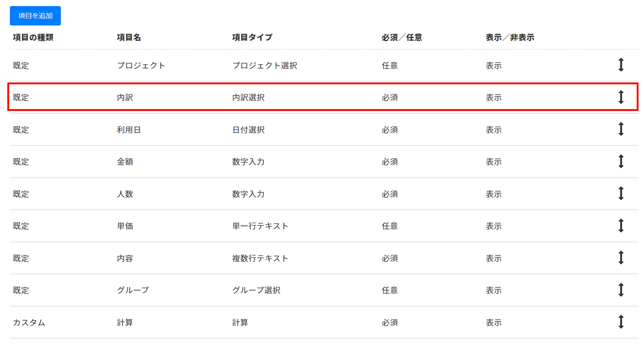The image size is (644, 362).
Task: Click the reorder arrow for グループ row
Action: point(621,290)
